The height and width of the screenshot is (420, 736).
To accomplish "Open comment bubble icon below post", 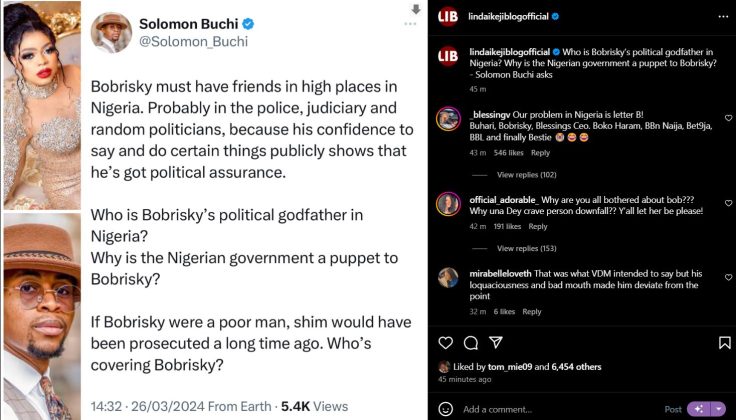I will [470, 342].
